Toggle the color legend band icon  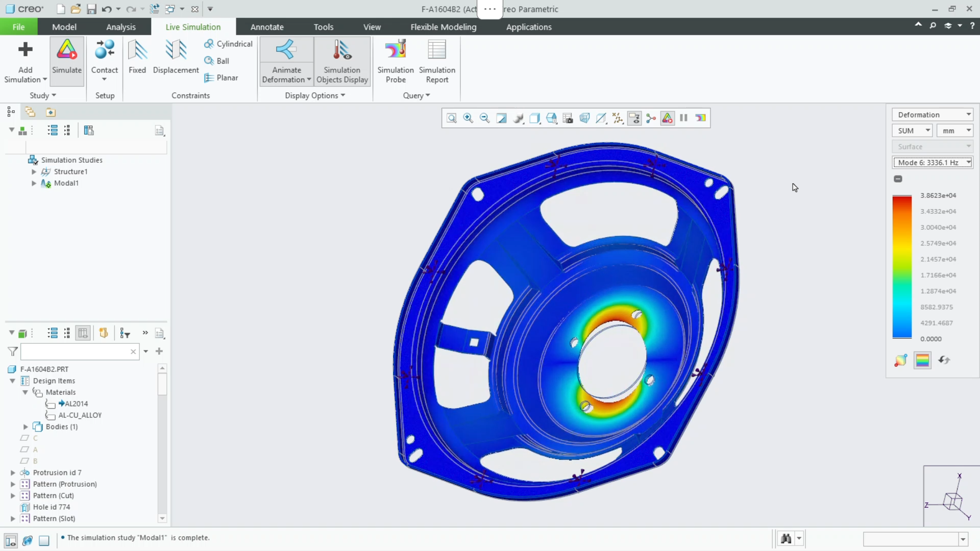[922, 360]
